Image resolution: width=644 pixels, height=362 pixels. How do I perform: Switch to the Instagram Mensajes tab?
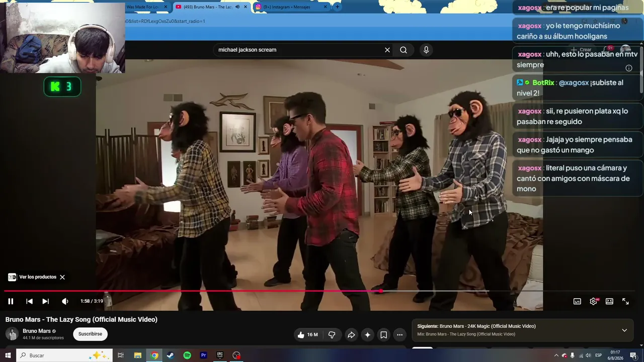[288, 7]
